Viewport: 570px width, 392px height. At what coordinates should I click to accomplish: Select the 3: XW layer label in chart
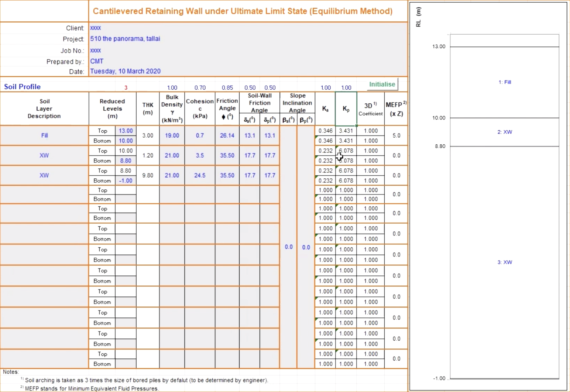point(505,262)
